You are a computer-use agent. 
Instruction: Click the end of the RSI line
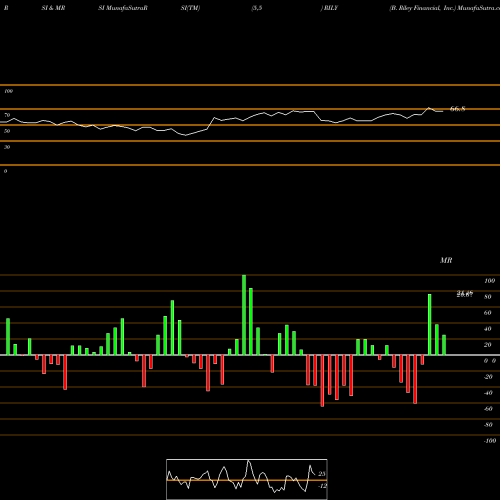(443, 111)
